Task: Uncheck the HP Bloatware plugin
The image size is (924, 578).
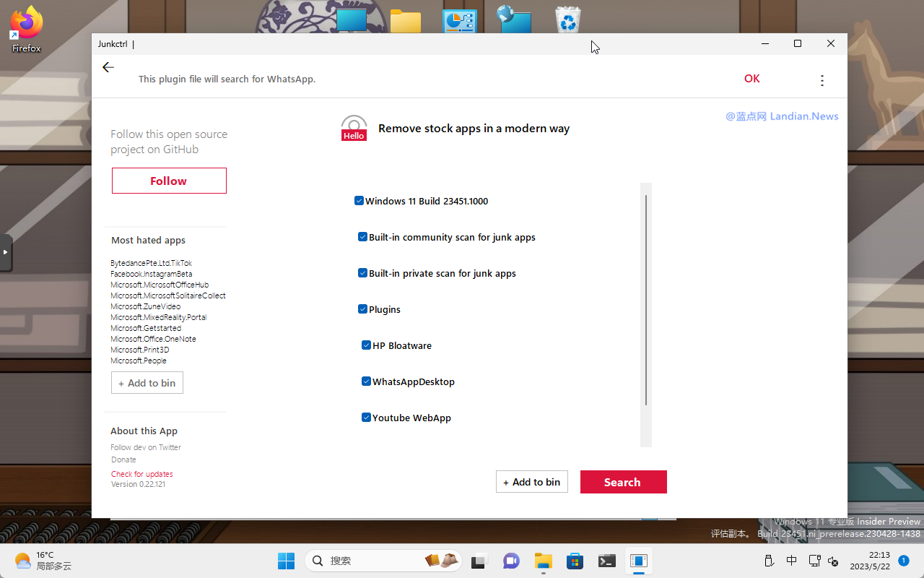Action: 367,345
